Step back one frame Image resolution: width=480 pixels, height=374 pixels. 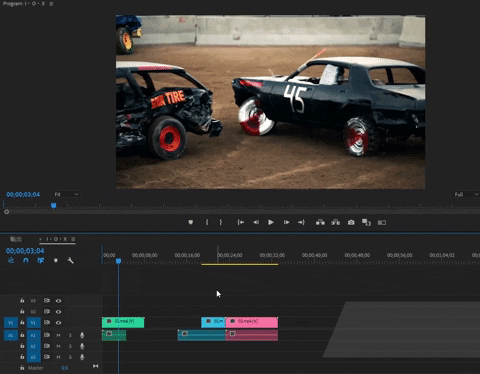pos(256,222)
